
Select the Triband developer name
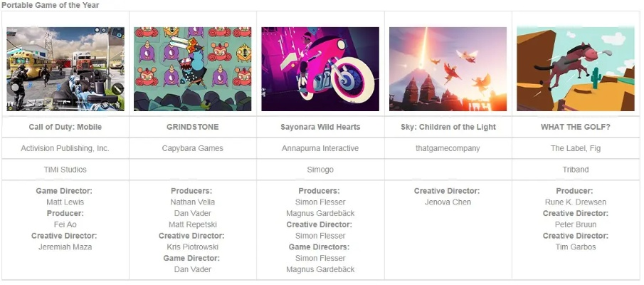(x=576, y=170)
